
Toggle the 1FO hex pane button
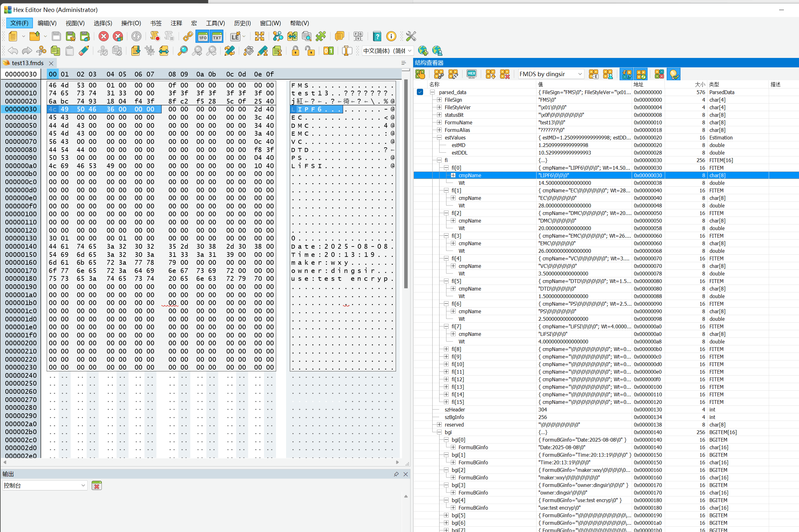[202, 36]
